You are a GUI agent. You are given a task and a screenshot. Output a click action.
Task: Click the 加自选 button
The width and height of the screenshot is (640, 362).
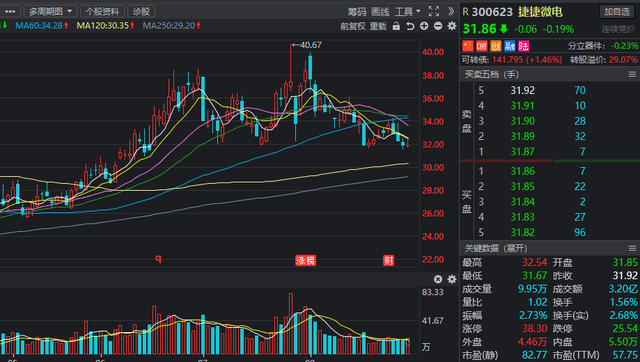(x=617, y=12)
